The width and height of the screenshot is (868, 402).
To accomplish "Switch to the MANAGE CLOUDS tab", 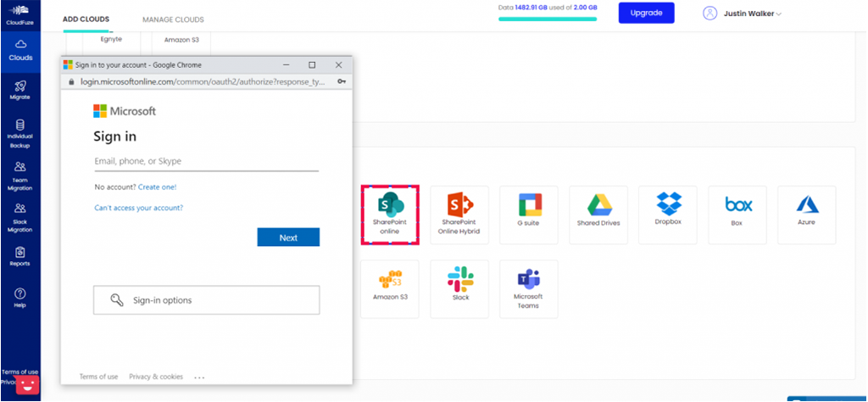I will pos(173,20).
